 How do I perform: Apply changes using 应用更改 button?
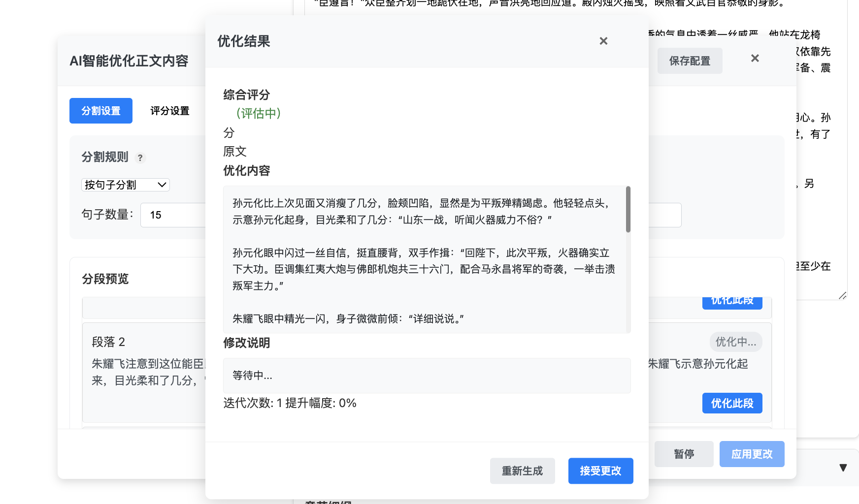752,454
